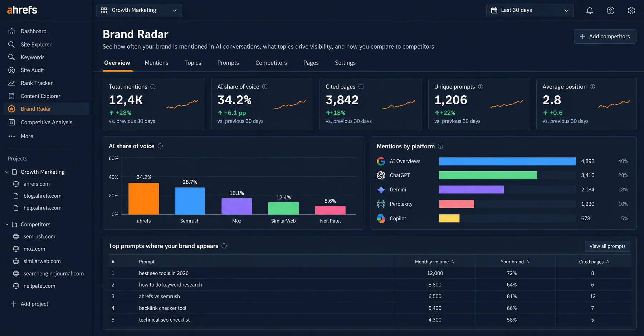Click the Dashboard home icon
The image size is (644, 336).
point(11,31)
